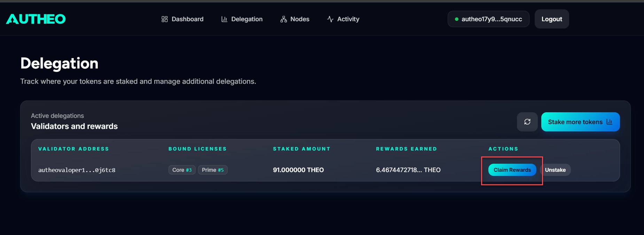Open the Nodes page

295,19
